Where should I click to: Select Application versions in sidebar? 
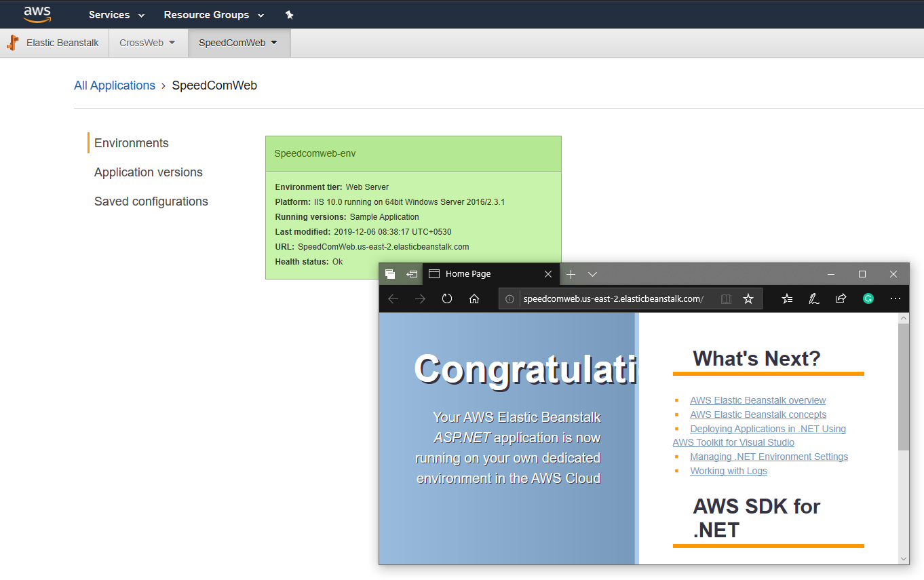click(x=148, y=172)
